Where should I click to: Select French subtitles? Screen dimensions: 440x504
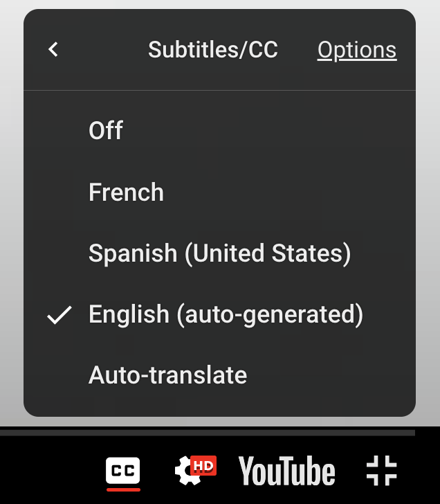point(127,192)
